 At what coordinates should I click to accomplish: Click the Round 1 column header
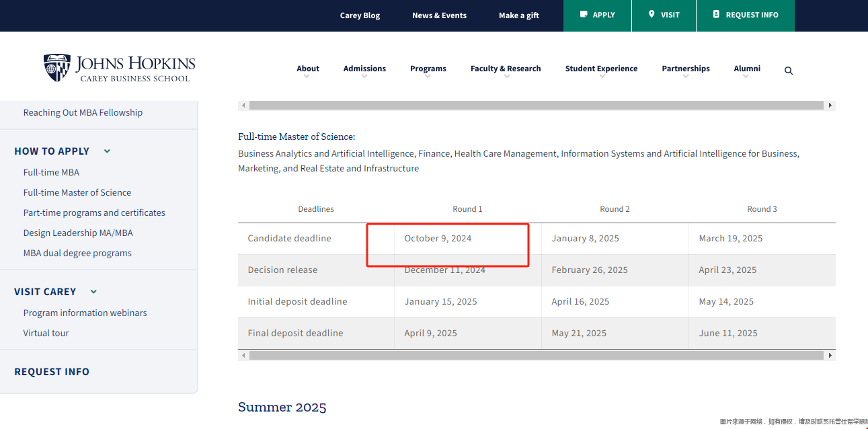[x=468, y=209]
